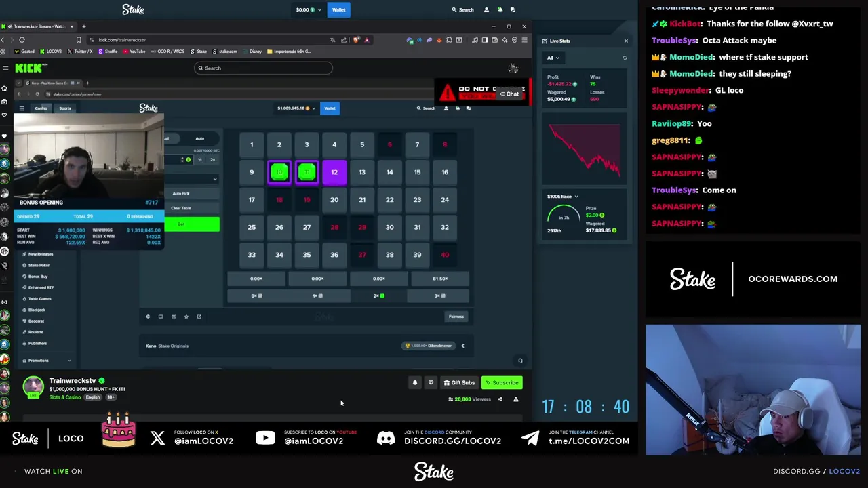Click the green Subscribe button
Image resolution: width=868 pixels, height=488 pixels.
[x=502, y=383]
